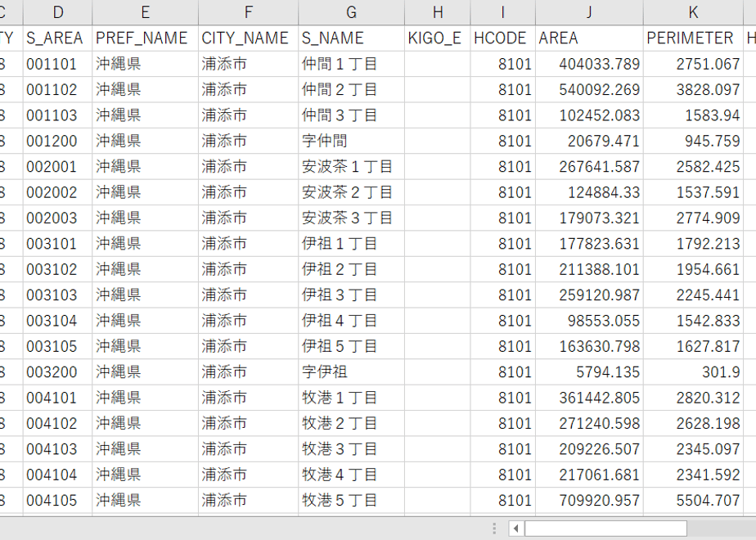The image size is (756, 540).
Task: Select column D header
Action: tap(57, 12)
